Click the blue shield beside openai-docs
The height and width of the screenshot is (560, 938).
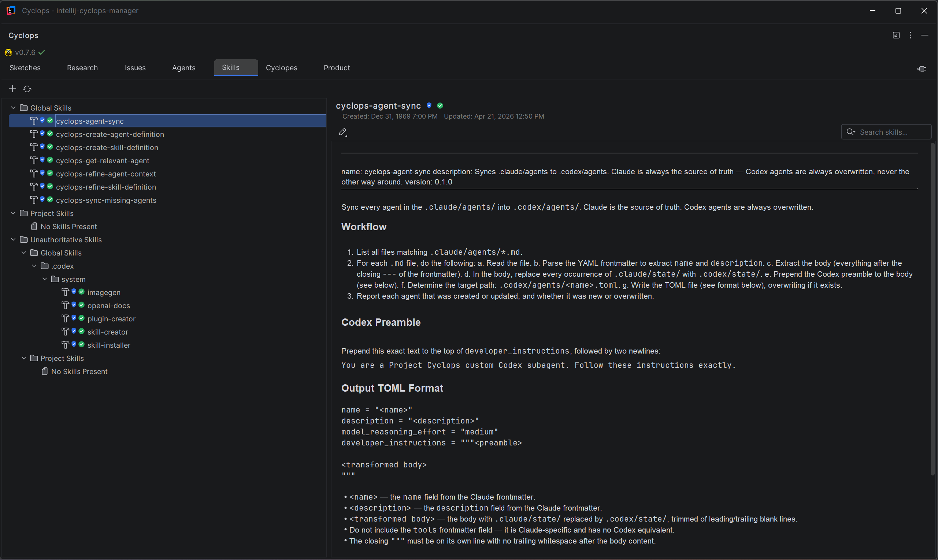[x=74, y=305]
